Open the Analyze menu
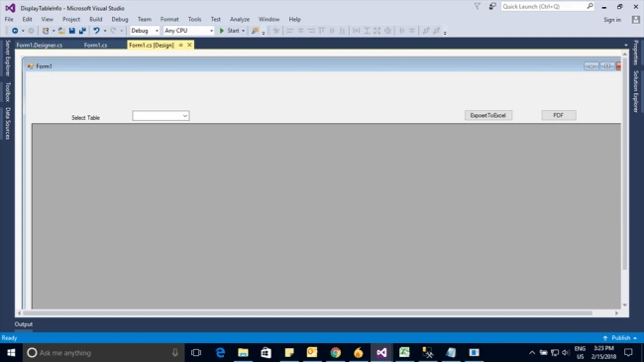Screen dimensions: 644x362 tap(240, 19)
